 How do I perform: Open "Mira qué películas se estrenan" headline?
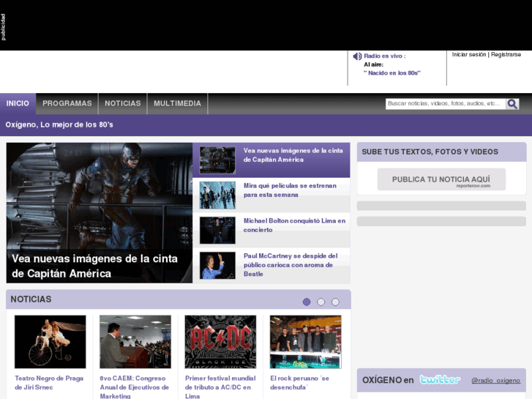pyautogui.click(x=290, y=190)
